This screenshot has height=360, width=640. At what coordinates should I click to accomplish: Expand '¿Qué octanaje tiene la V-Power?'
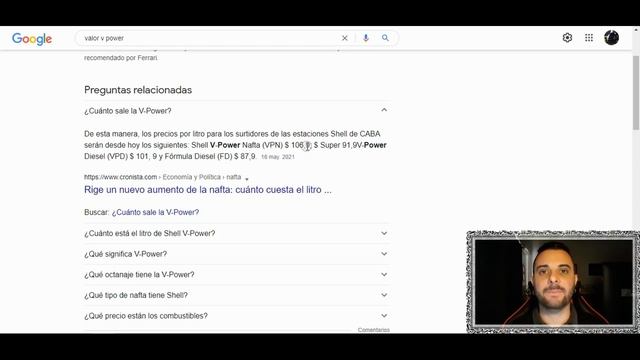pyautogui.click(x=237, y=275)
